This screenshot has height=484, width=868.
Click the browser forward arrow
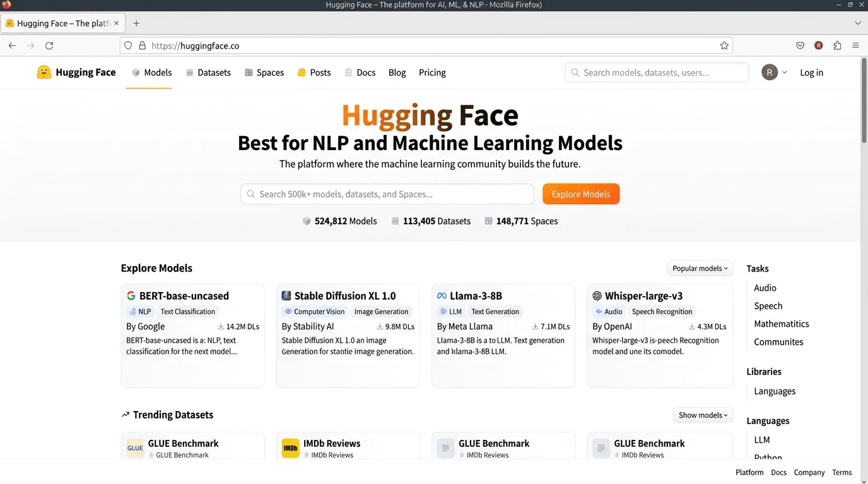(x=30, y=45)
